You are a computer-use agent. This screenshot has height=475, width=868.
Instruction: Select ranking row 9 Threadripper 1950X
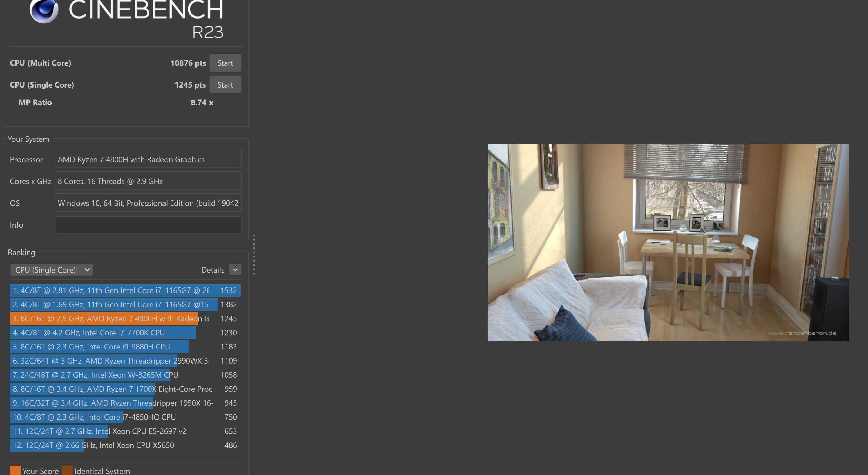(125, 403)
